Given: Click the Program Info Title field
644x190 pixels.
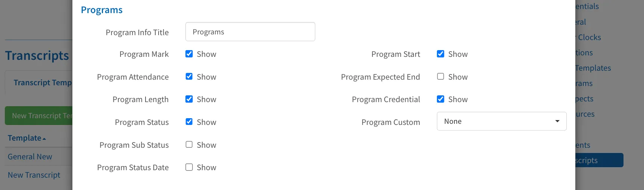Looking at the screenshot, I should (250, 32).
